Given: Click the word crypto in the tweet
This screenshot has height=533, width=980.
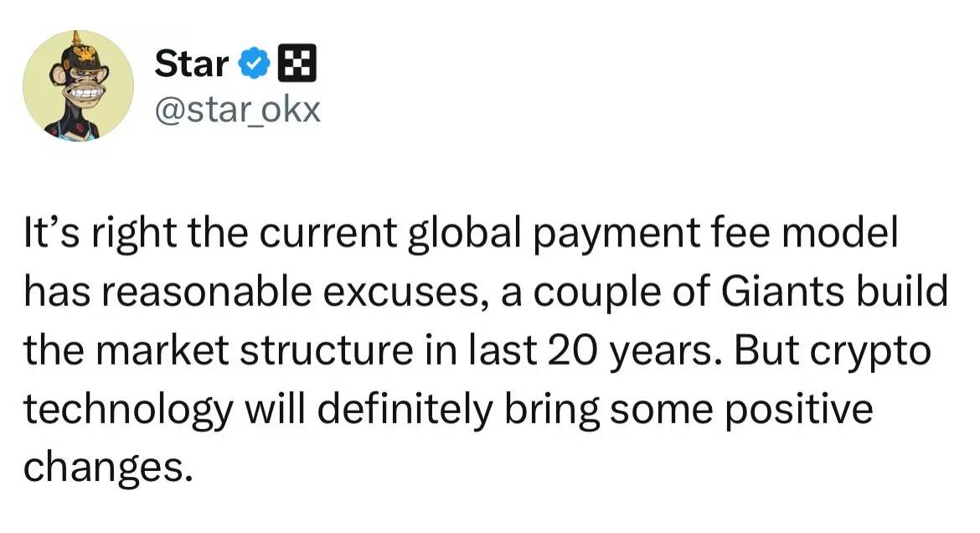Looking at the screenshot, I should point(870,352).
